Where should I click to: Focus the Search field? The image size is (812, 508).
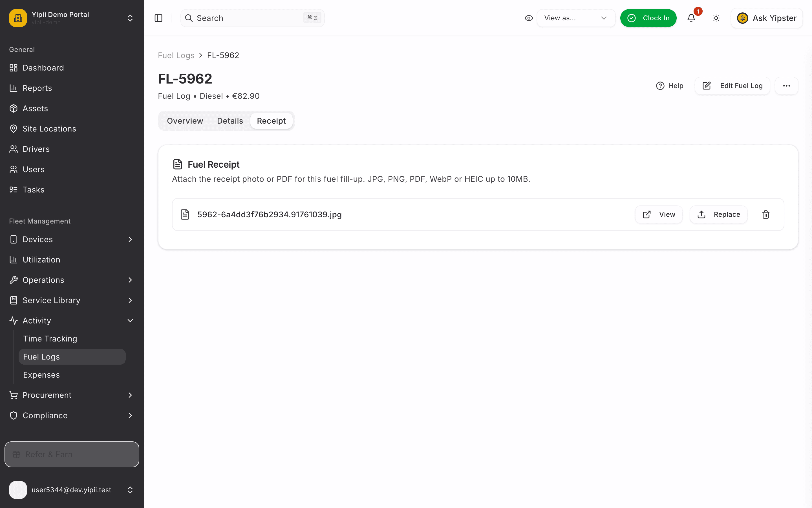[252, 18]
